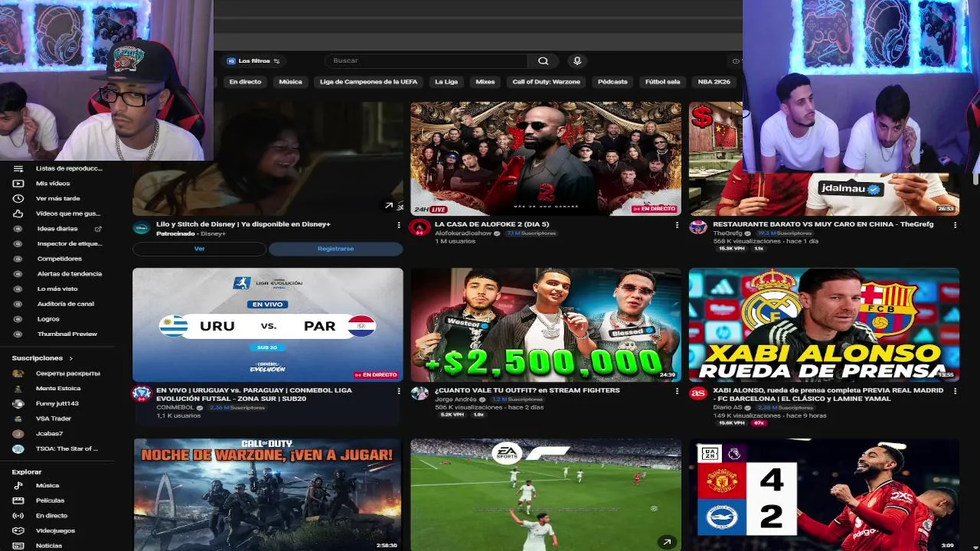Click the Lo más visto icon
Image resolution: width=980 pixels, height=551 pixels.
(18, 289)
